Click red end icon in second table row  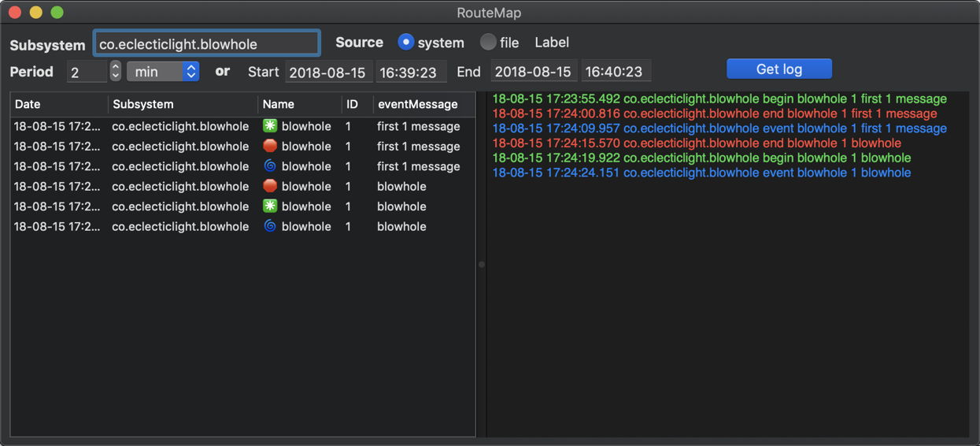(270, 147)
